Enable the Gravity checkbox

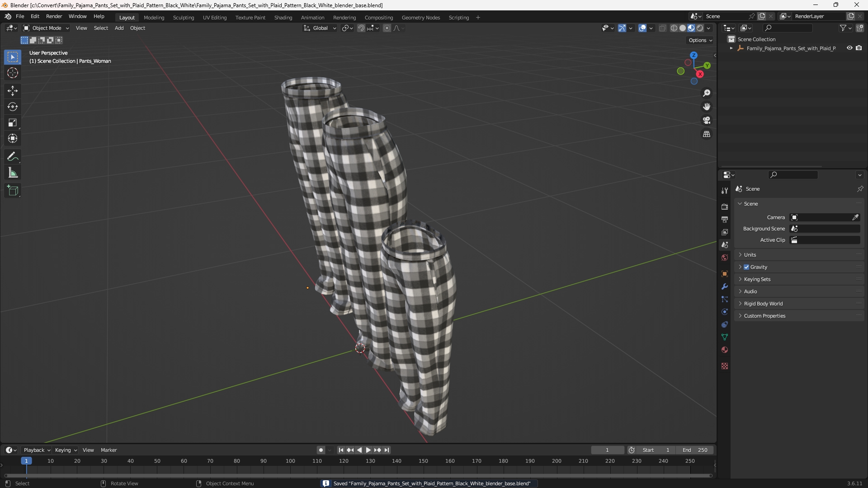(746, 267)
